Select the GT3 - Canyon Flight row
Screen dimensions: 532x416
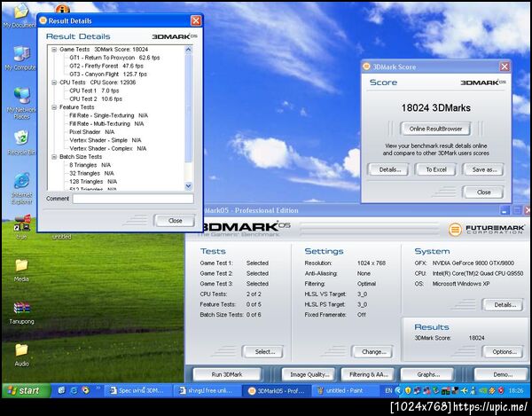click(x=108, y=74)
